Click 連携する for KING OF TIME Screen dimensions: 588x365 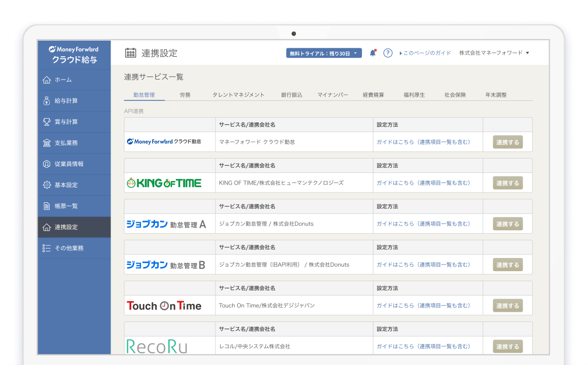pos(507,183)
